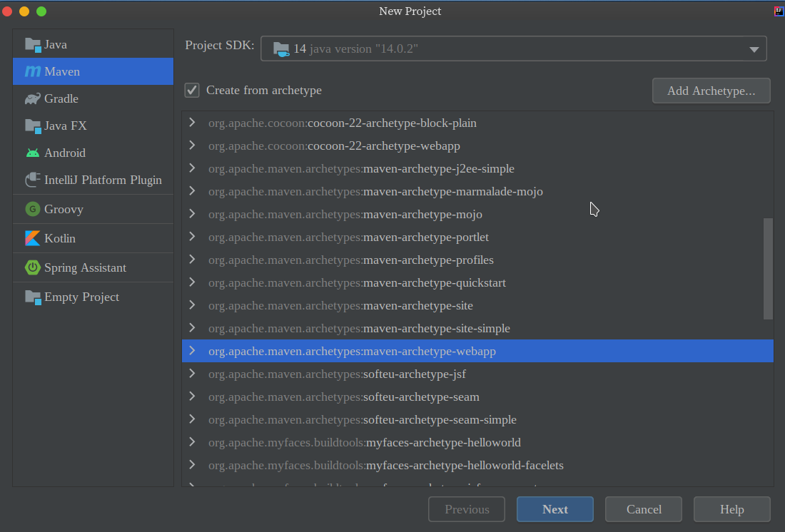
Task: Expand maven-archetype-marmalade-mojo node
Action: [x=192, y=190]
